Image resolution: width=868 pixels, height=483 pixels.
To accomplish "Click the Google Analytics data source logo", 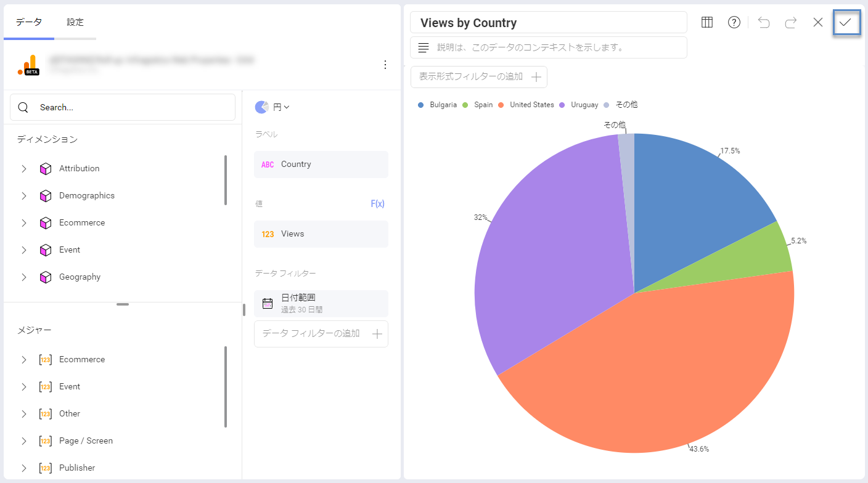I will point(28,65).
